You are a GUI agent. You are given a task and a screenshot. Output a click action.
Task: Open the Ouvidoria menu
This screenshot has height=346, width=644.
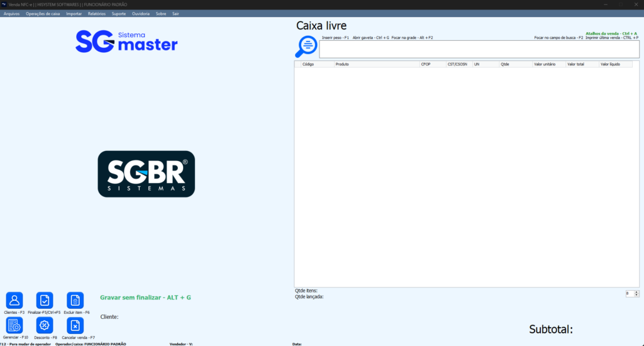(x=141, y=14)
